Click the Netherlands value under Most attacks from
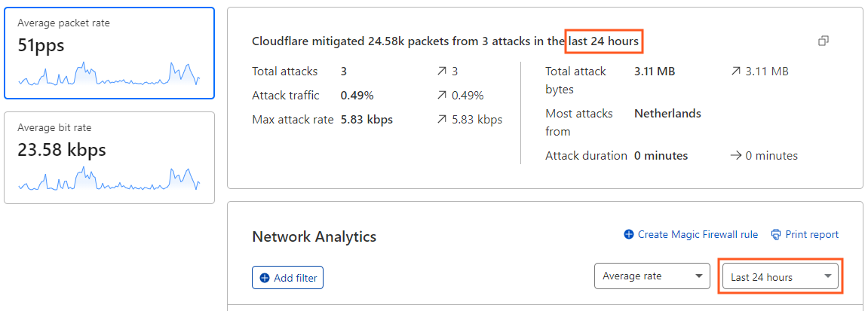This screenshot has width=868, height=311. point(667,114)
